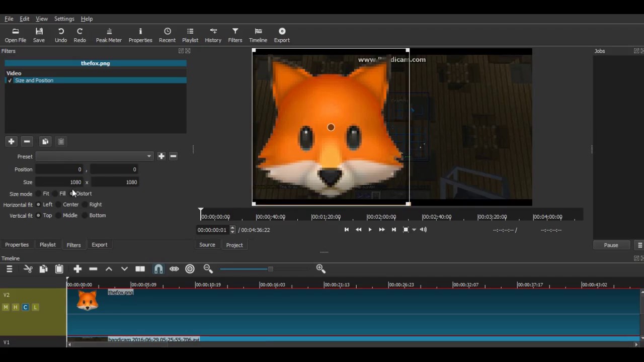Hide track V2 with the H button
The image size is (644, 362).
[x=16, y=307]
